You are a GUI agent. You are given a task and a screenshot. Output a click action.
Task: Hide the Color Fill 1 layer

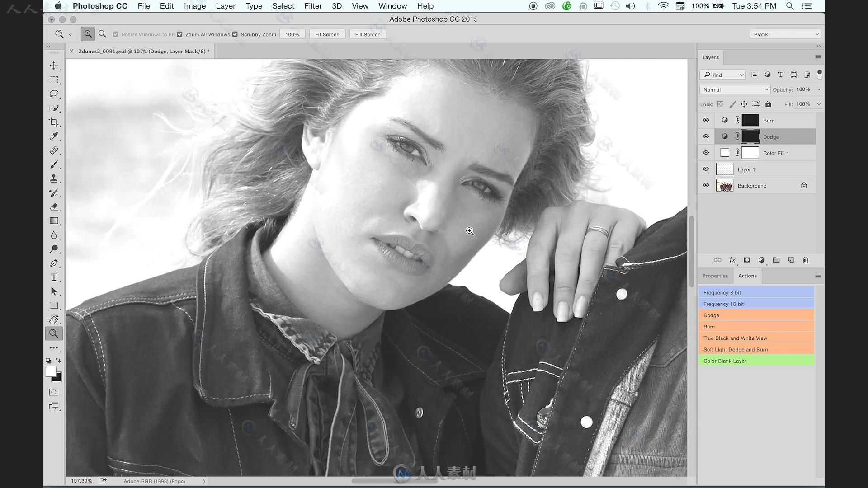(x=706, y=153)
